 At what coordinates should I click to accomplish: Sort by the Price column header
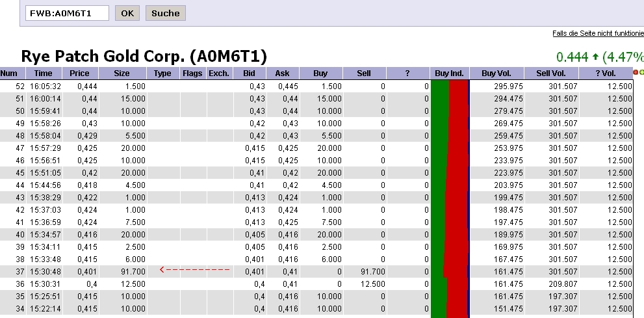(x=80, y=73)
